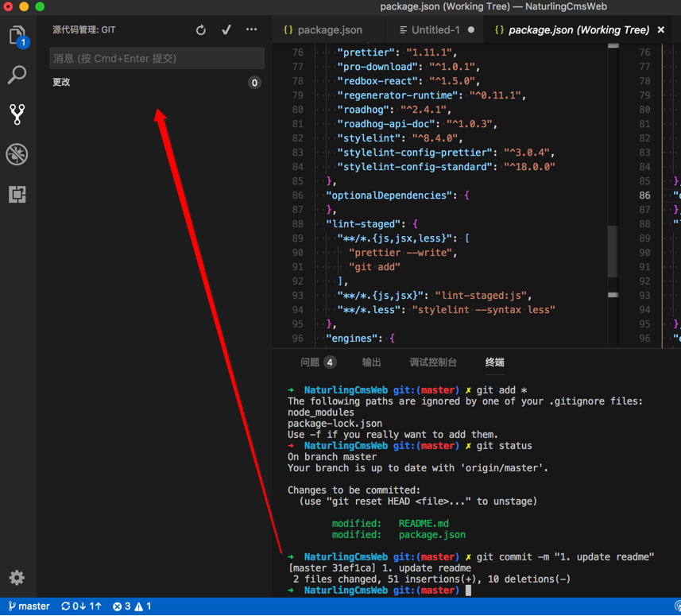The width and height of the screenshot is (681, 616).
Task: Open the Explorer files icon
Action: (x=17, y=36)
